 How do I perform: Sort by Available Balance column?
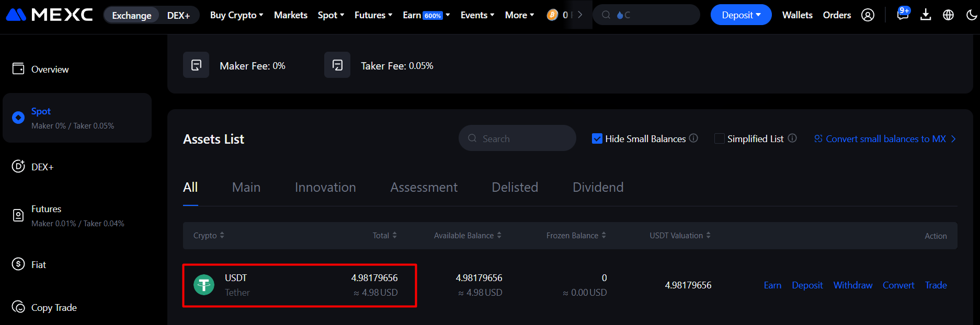click(x=468, y=236)
